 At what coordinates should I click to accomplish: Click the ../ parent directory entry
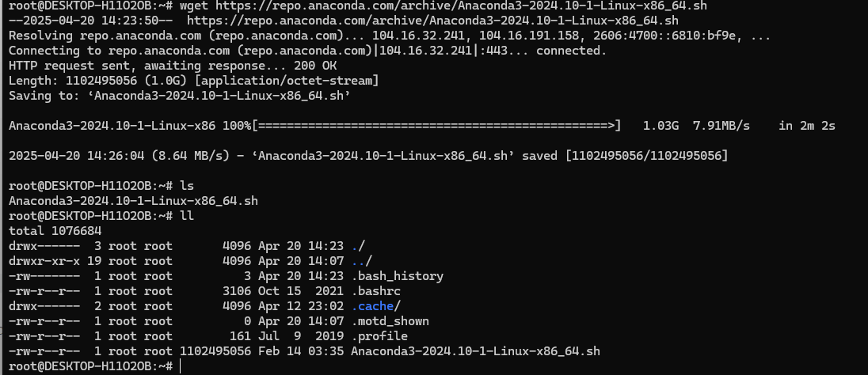(361, 260)
